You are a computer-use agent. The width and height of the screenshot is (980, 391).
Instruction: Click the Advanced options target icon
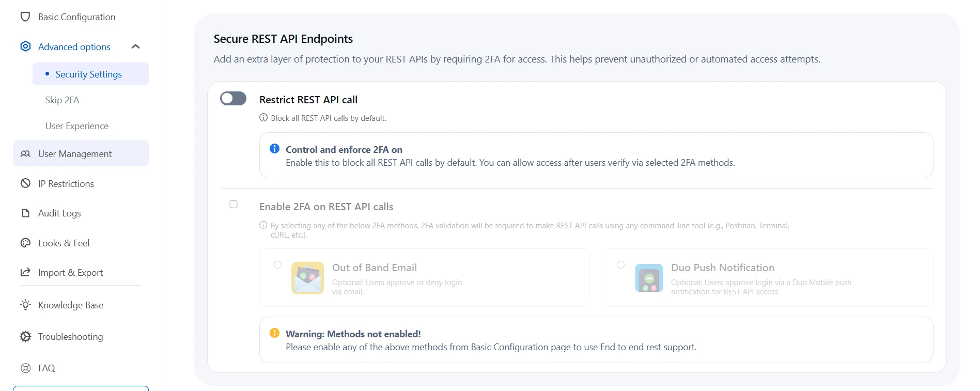tap(25, 46)
